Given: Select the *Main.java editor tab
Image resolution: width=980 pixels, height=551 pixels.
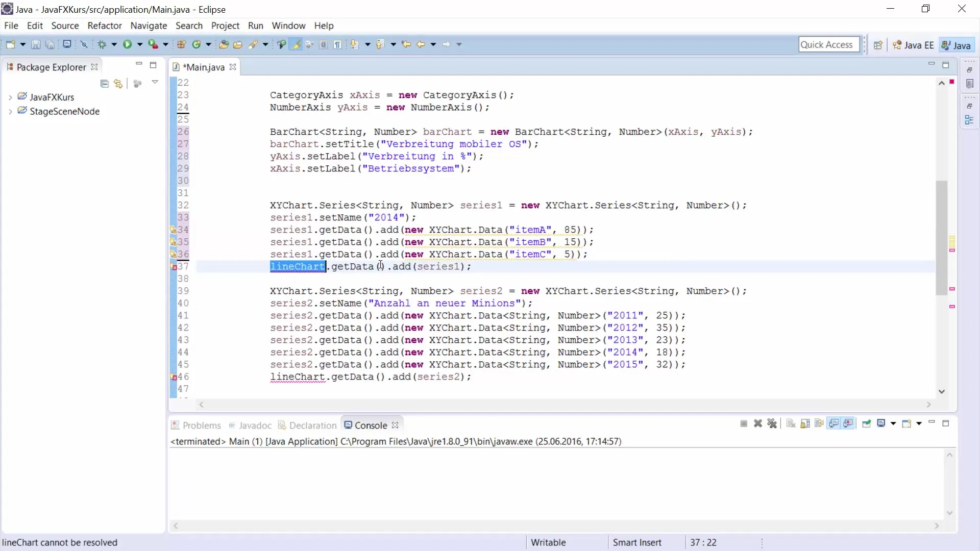Looking at the screenshot, I should 203,67.
